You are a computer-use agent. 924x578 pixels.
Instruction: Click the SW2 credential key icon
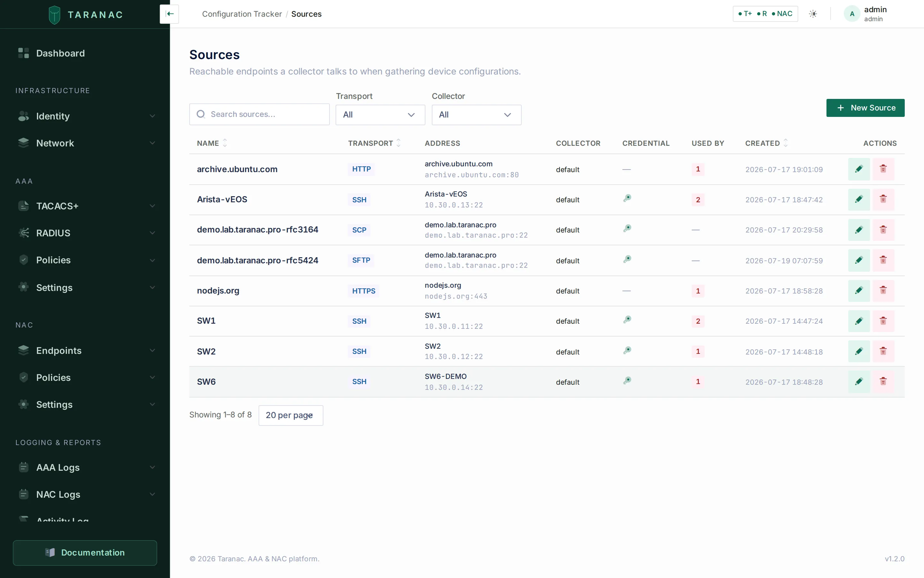627,351
